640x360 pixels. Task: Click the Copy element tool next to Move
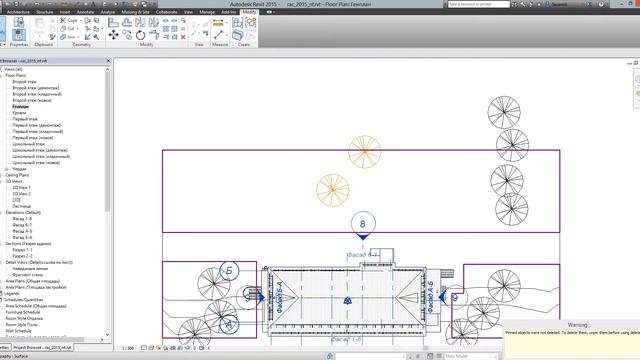127,35
